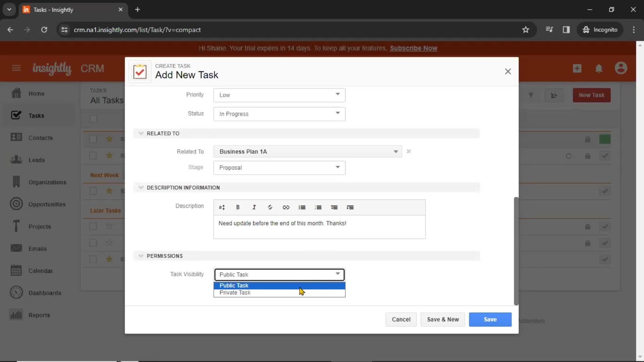Click the strikethrough formatting icon
644x362 pixels.
270,207
